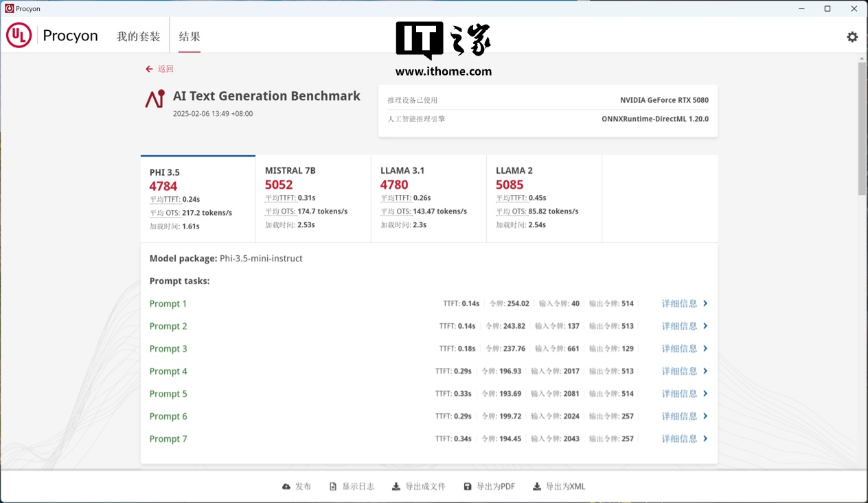The width and height of the screenshot is (868, 503).
Task: Click the 导出为PDF save icon
Action: [x=468, y=487]
